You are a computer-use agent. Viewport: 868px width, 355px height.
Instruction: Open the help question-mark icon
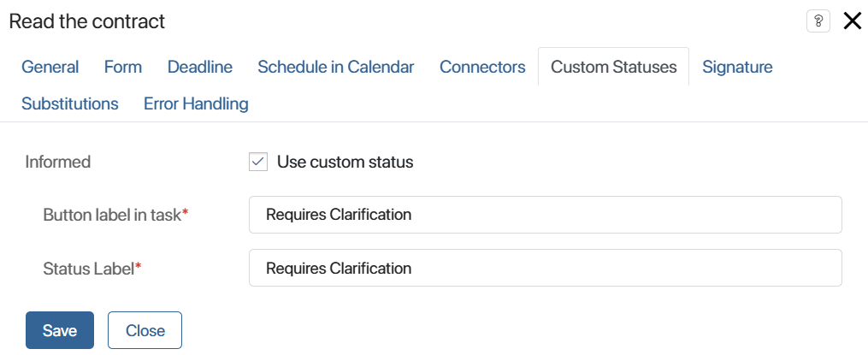[818, 21]
